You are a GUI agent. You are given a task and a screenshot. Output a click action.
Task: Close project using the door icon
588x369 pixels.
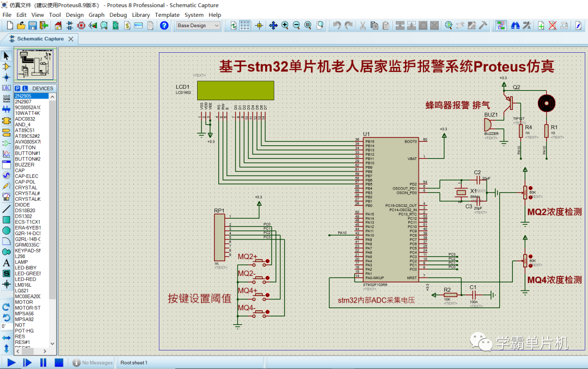(44, 26)
